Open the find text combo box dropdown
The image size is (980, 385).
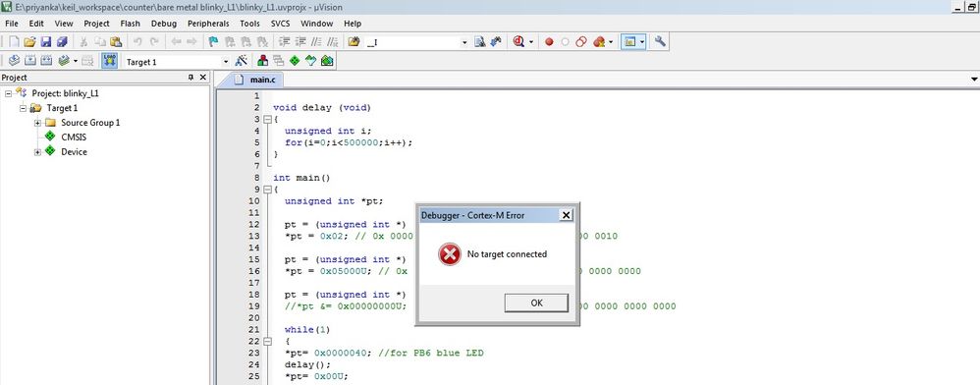[464, 42]
